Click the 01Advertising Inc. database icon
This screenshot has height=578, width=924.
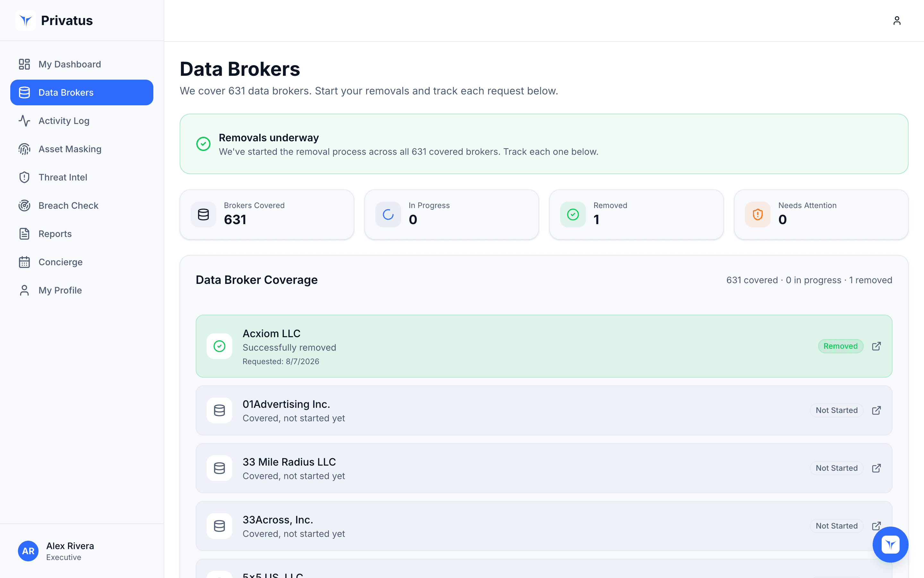pyautogui.click(x=219, y=411)
